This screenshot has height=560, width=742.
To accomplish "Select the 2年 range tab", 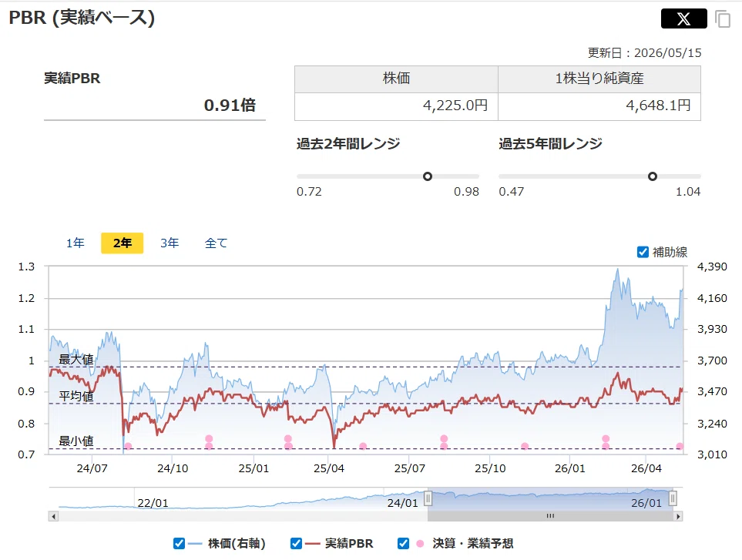I will (122, 243).
